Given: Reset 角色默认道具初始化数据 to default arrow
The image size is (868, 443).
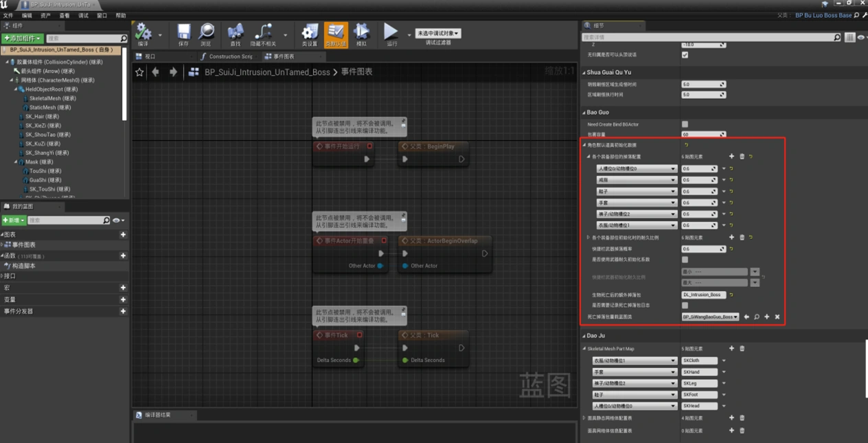Looking at the screenshot, I should coord(686,146).
